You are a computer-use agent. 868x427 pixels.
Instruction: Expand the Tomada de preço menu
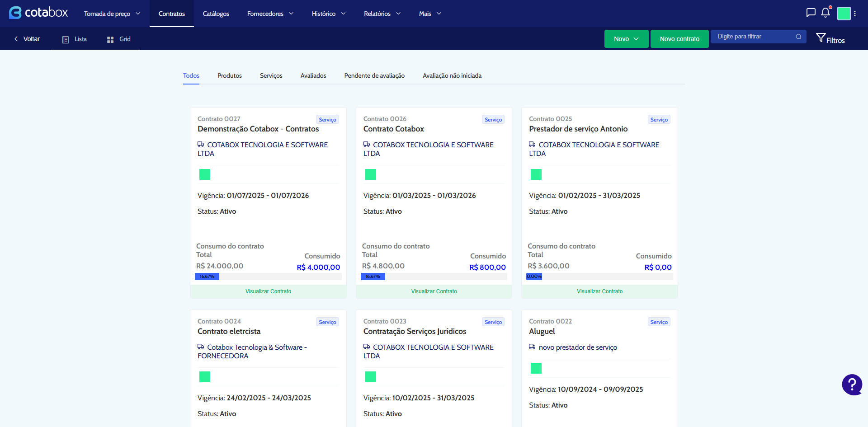[x=112, y=14]
